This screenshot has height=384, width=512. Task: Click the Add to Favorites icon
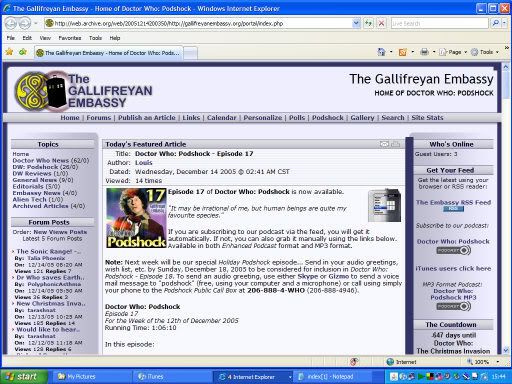23,52
